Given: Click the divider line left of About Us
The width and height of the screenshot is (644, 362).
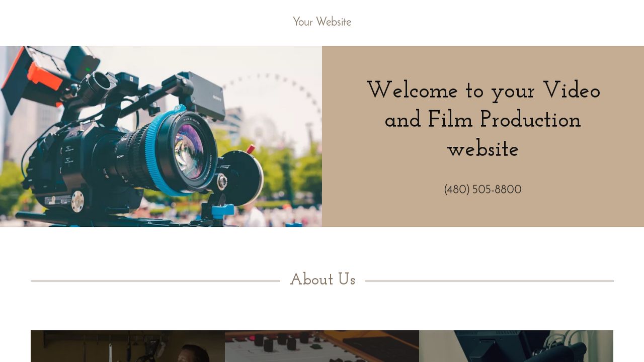Looking at the screenshot, I should [x=155, y=281].
